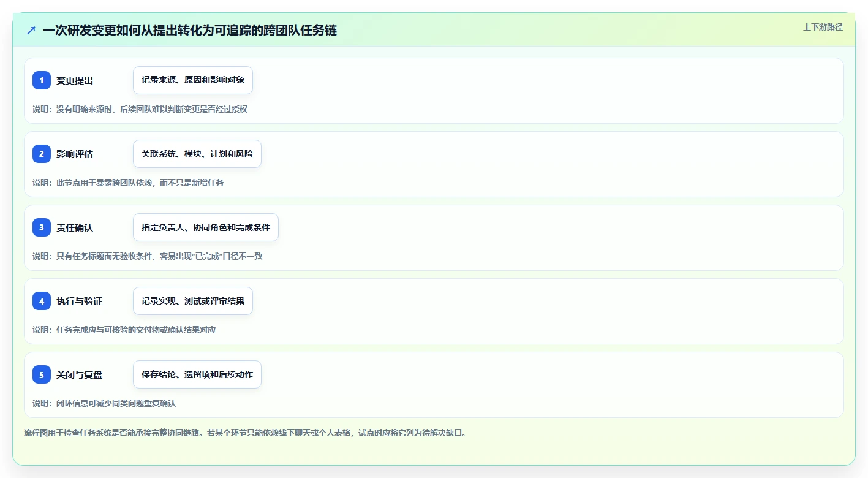Click the step 5 number badge
Viewport: 868px width, 478px height.
[x=42, y=374]
